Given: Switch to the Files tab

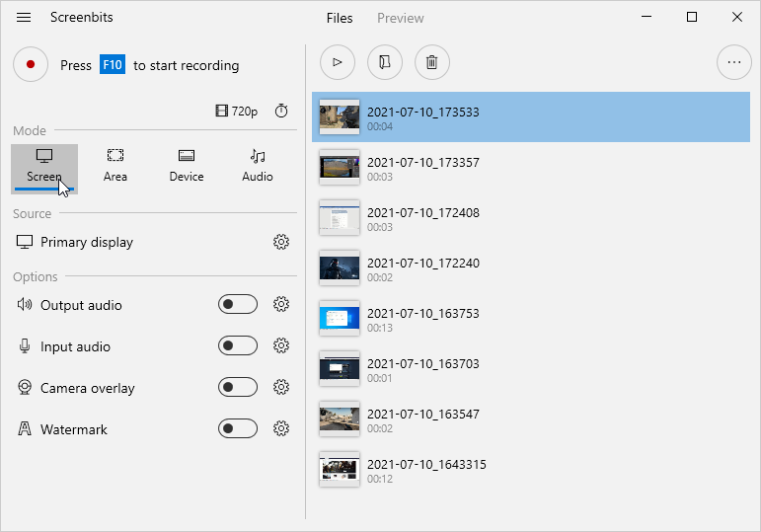Looking at the screenshot, I should [340, 18].
